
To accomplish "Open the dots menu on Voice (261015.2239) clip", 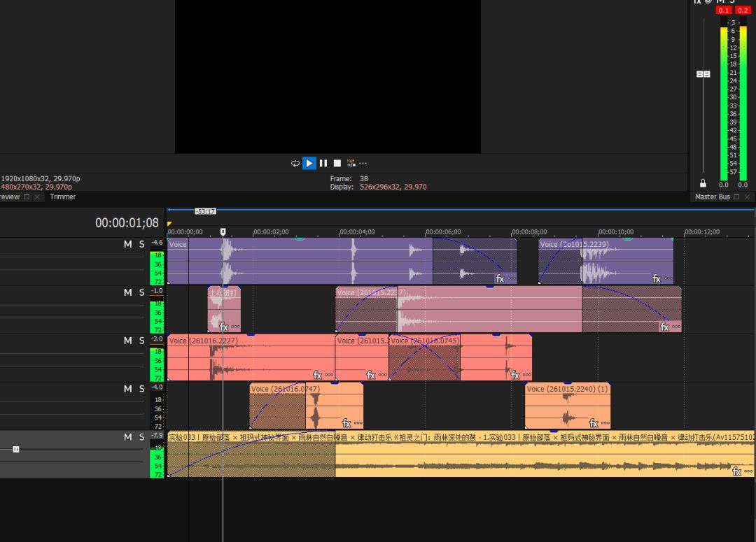I will pyautogui.click(x=668, y=278).
